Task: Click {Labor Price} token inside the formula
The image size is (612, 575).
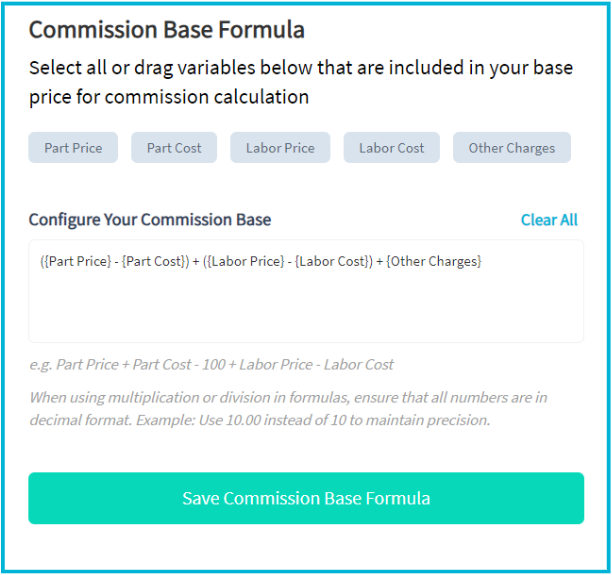Action: [x=246, y=261]
